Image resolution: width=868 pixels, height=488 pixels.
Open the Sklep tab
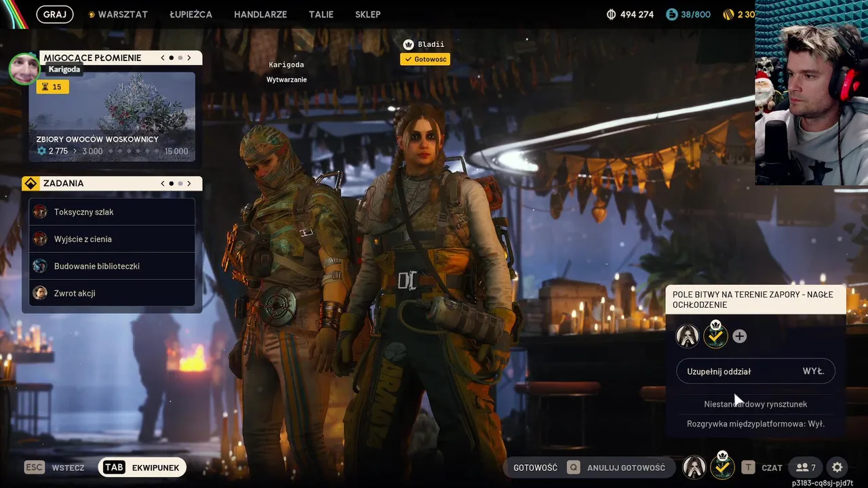pyautogui.click(x=368, y=14)
